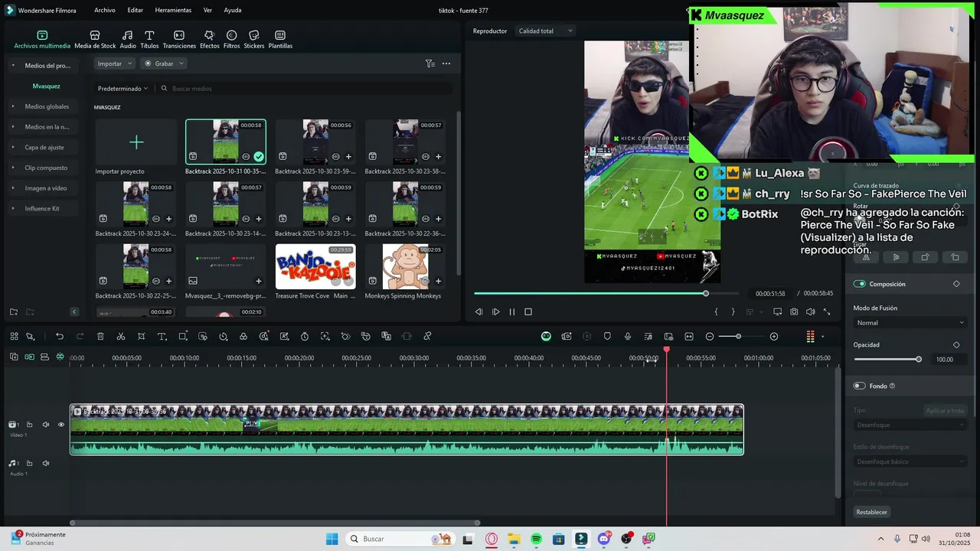Open the Stickers tab
Viewport: 980px width, 551px height.
254,40
